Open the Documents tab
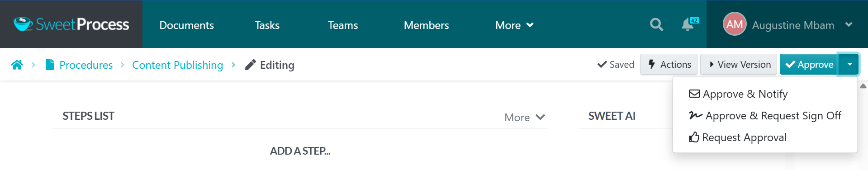The image size is (868, 170). point(186,25)
